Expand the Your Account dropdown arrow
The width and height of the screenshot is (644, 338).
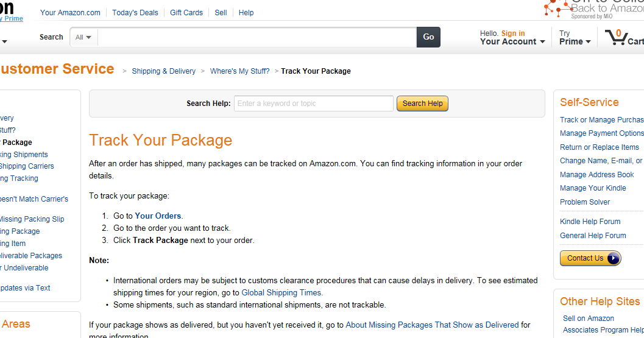[x=542, y=42]
